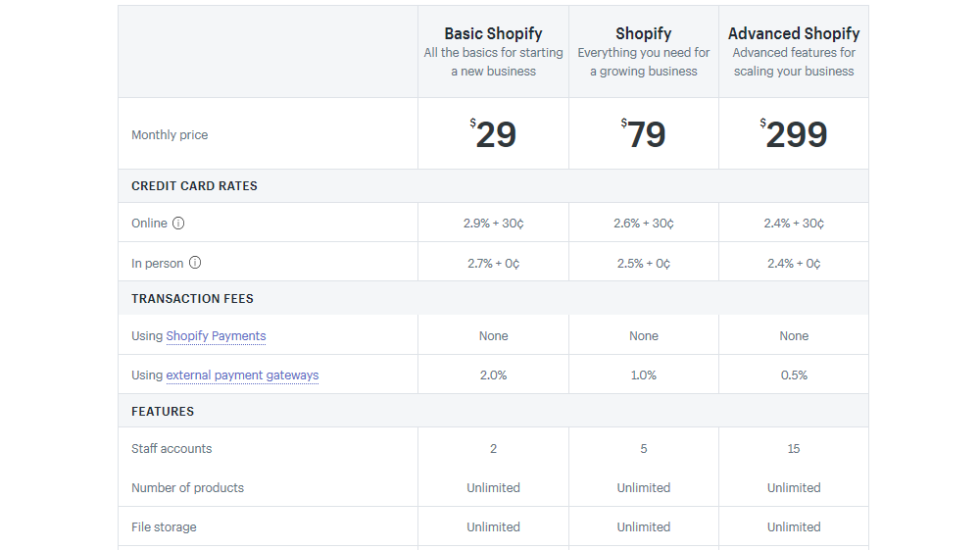Click the $29 monthly price
The image size is (980, 550).
(493, 133)
